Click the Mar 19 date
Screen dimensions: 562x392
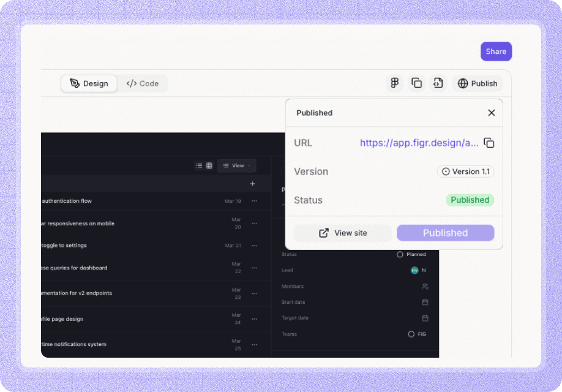click(x=233, y=201)
